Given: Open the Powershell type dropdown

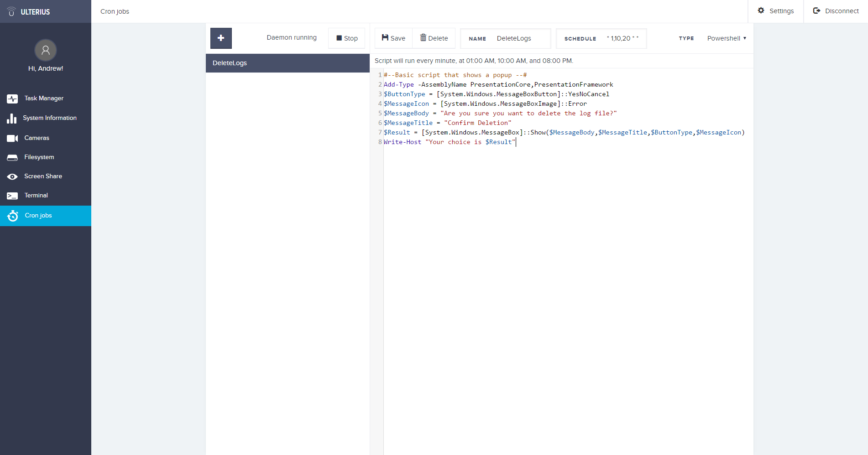Looking at the screenshot, I should [727, 38].
